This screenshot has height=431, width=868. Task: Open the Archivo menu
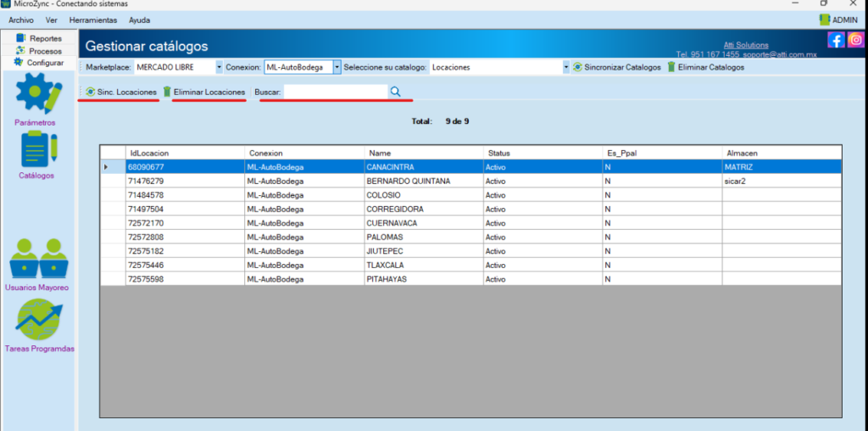21,20
